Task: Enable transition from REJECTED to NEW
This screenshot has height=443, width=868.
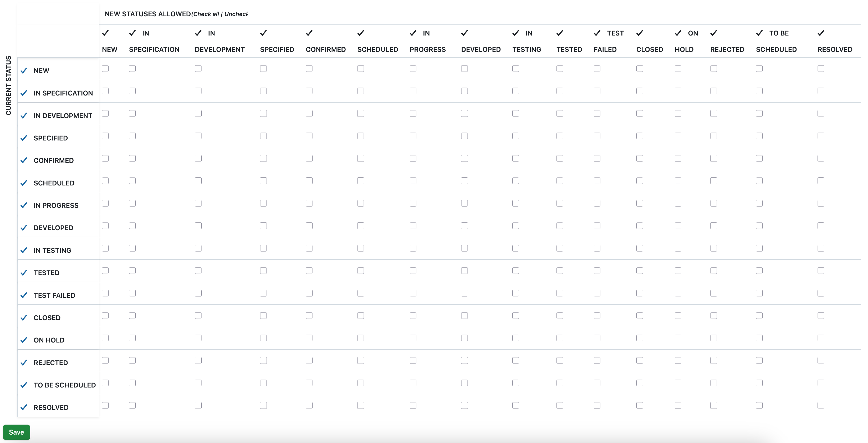Action: click(106, 360)
